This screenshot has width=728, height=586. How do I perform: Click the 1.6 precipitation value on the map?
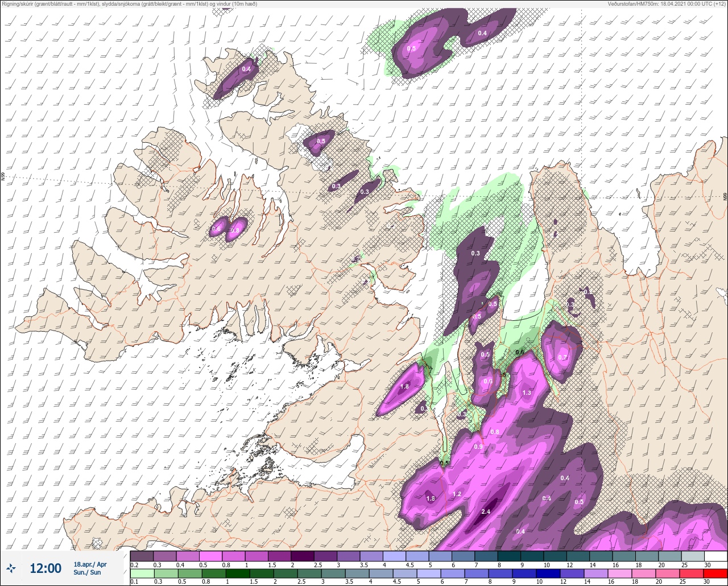tap(431, 498)
